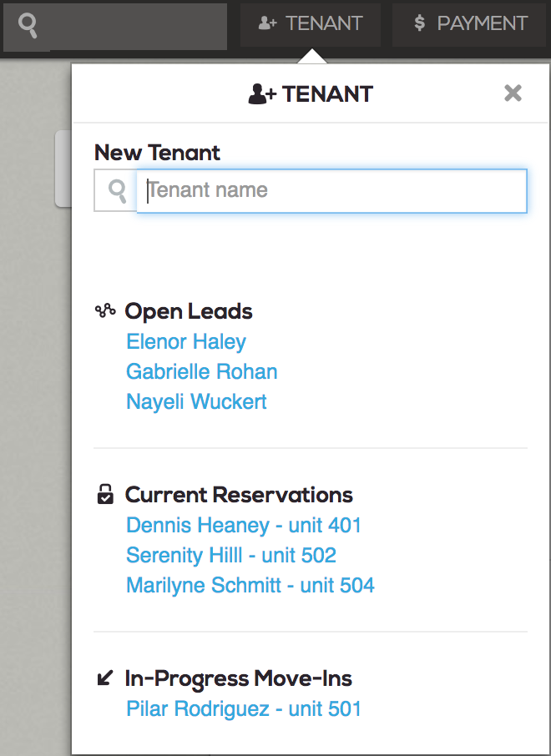Click the magnifier icon beside Tenant name field

115,190
